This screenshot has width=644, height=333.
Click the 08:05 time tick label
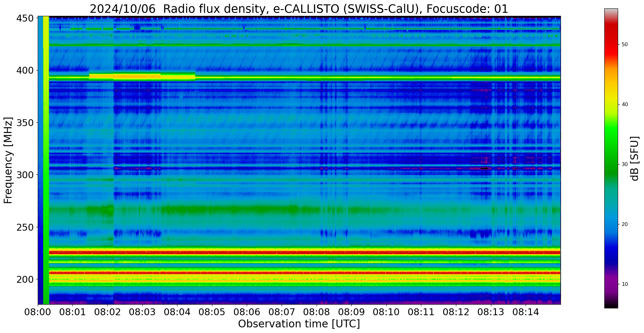click(212, 312)
